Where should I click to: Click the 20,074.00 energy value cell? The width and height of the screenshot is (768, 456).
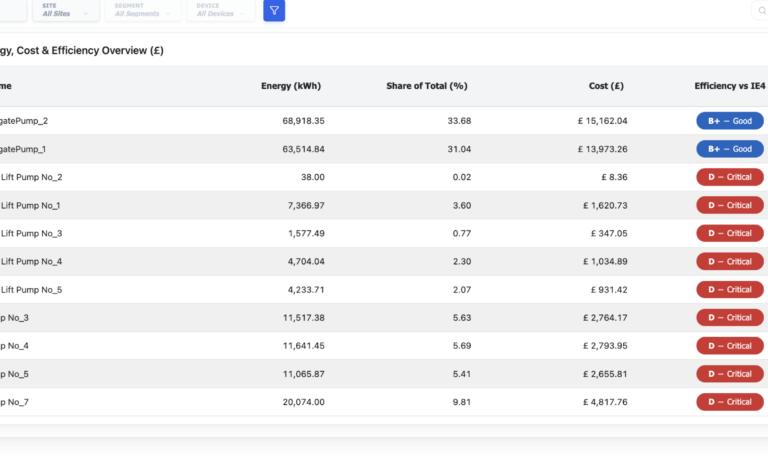tap(303, 402)
